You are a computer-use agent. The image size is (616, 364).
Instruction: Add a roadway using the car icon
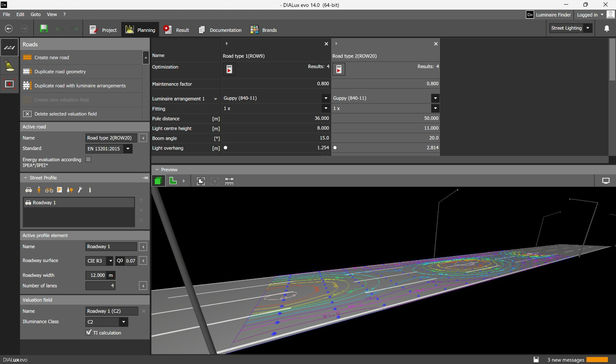(28, 190)
